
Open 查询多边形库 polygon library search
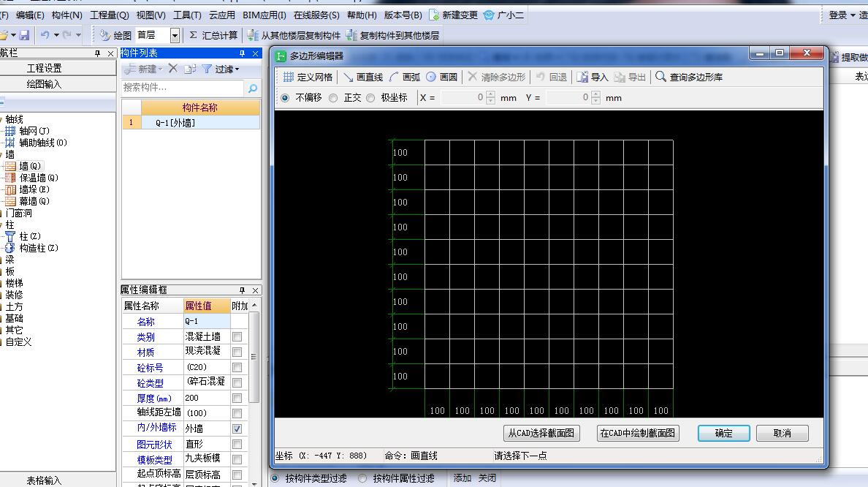tap(689, 77)
